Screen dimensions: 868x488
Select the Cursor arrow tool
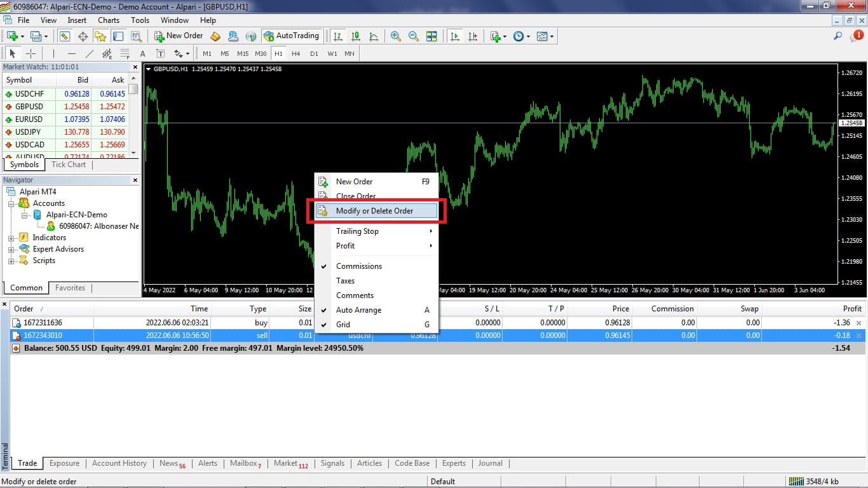coord(12,53)
